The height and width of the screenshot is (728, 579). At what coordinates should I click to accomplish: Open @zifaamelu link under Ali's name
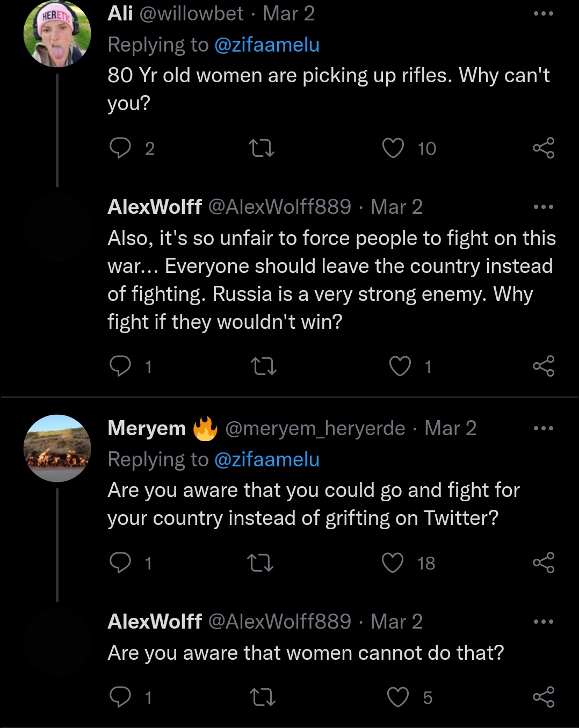coord(266,45)
